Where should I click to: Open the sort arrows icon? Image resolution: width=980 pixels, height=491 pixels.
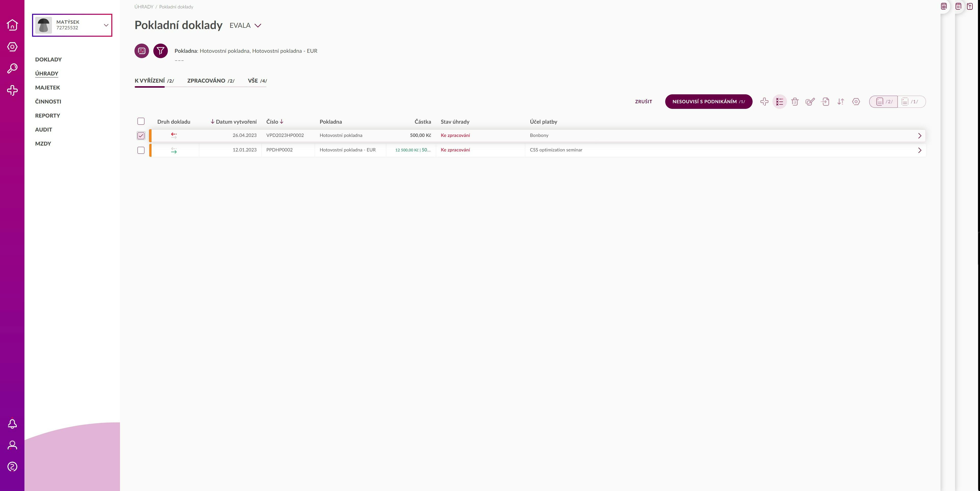[841, 102]
